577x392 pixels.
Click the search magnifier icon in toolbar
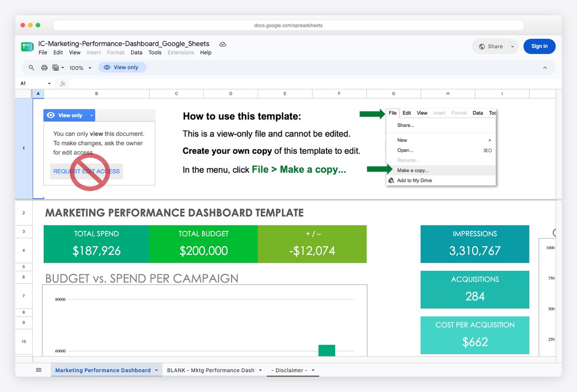[x=32, y=68]
